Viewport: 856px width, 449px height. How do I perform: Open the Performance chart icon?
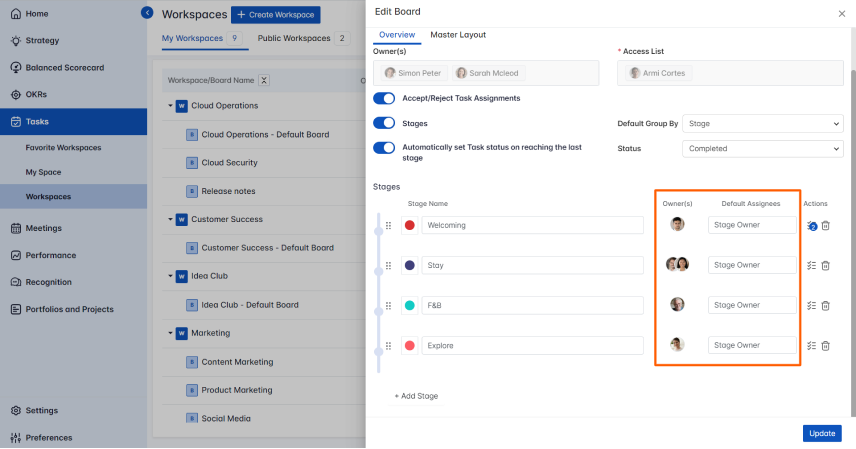pos(16,255)
